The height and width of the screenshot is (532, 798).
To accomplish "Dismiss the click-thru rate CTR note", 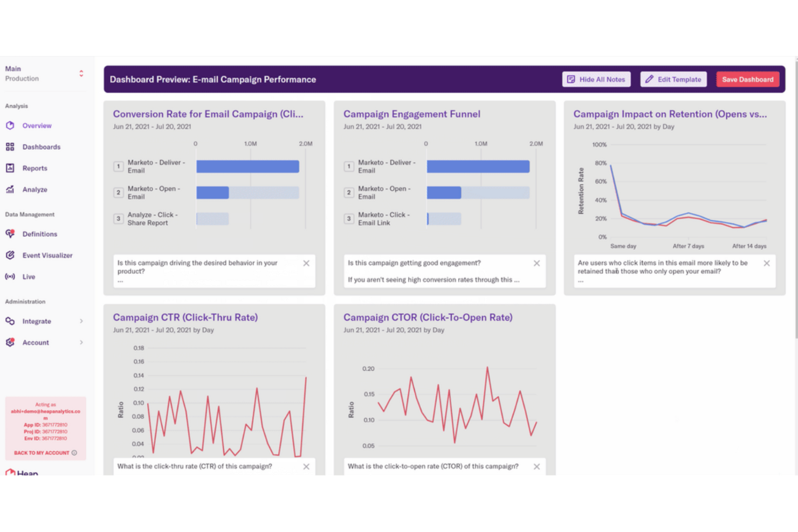I will 306,467.
